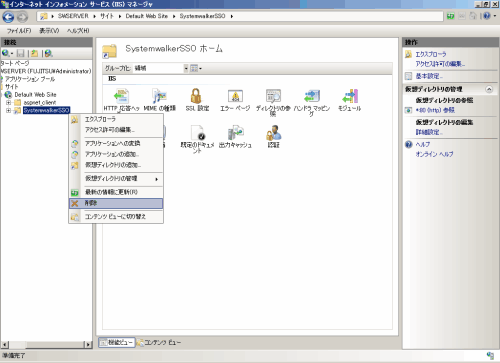Screen dimensions: 500x363
Task: Click the green refresh icon beside address bar
Action: [x=451, y=16]
